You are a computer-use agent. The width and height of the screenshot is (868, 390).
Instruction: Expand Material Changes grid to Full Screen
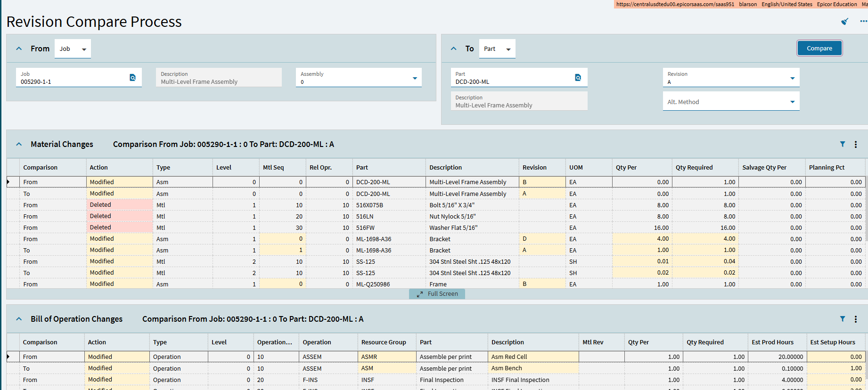pyautogui.click(x=437, y=293)
